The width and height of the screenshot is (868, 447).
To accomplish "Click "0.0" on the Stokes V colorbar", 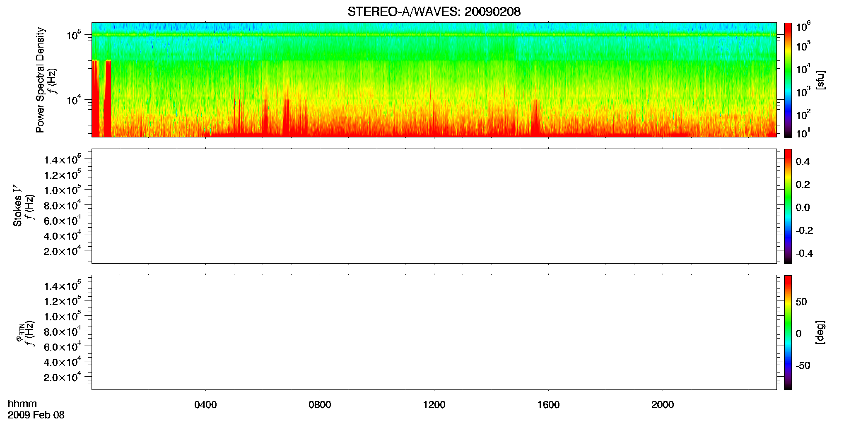I will coord(803,208).
